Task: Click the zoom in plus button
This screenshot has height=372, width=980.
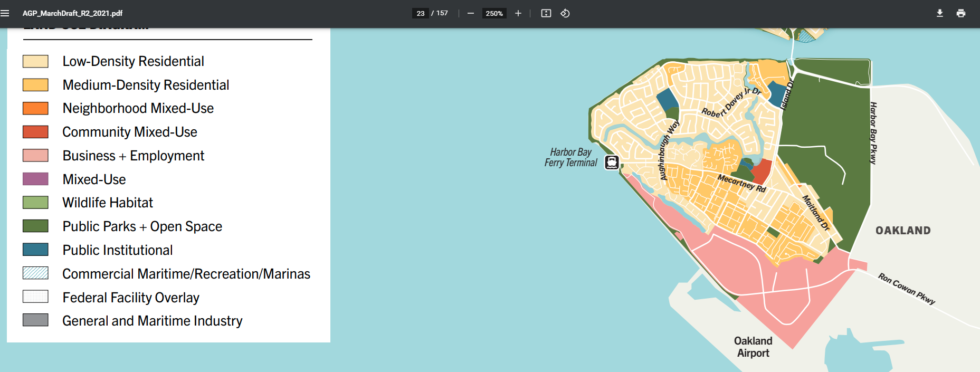Action: [518, 13]
